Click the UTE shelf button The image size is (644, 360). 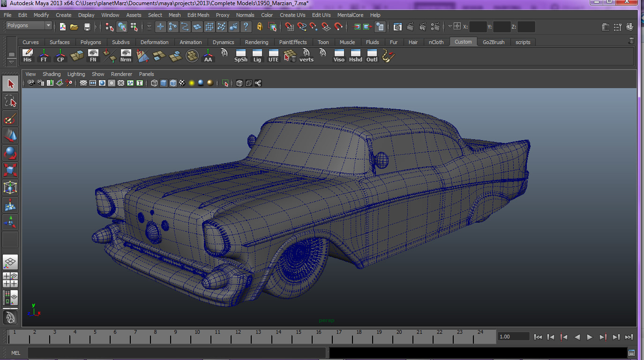tap(273, 56)
